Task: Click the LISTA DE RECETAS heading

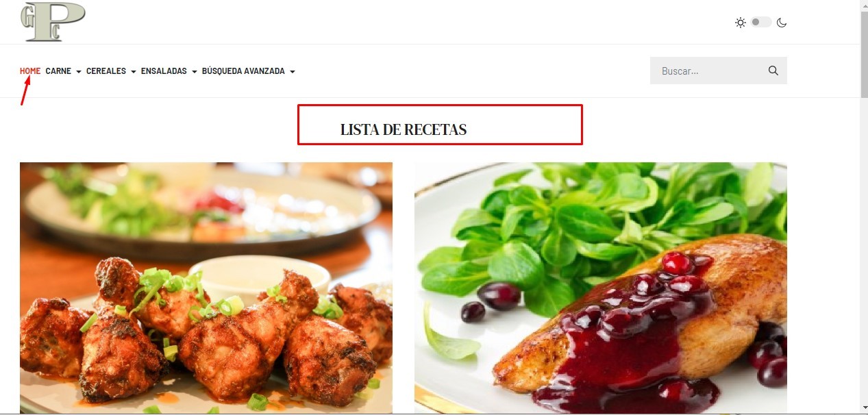Action: [404, 129]
